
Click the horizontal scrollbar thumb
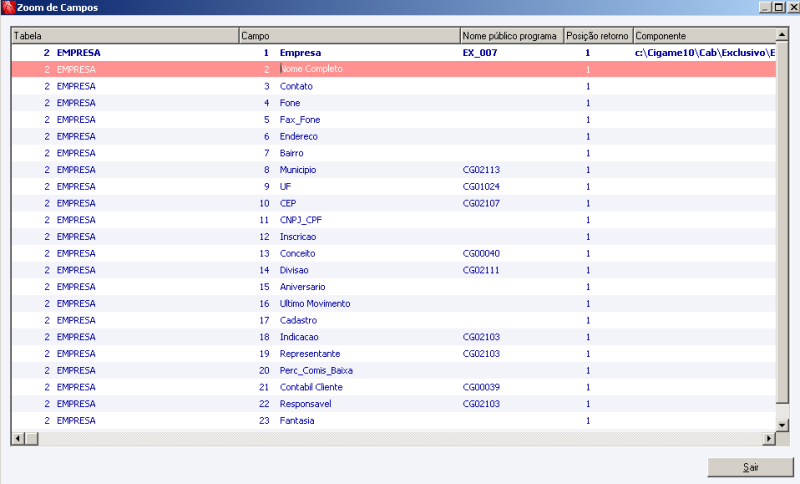(x=32, y=438)
